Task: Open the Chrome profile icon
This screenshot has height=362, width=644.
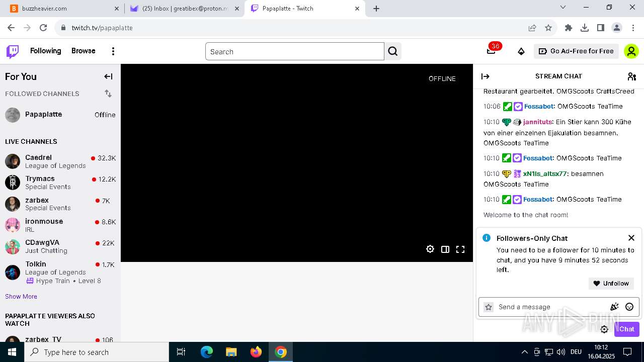Action: 617,28
